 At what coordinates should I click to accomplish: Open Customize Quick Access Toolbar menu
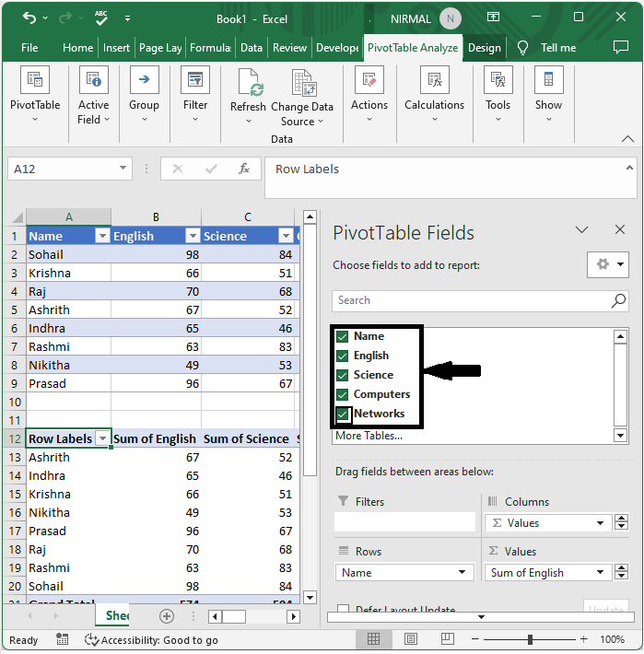[x=128, y=18]
